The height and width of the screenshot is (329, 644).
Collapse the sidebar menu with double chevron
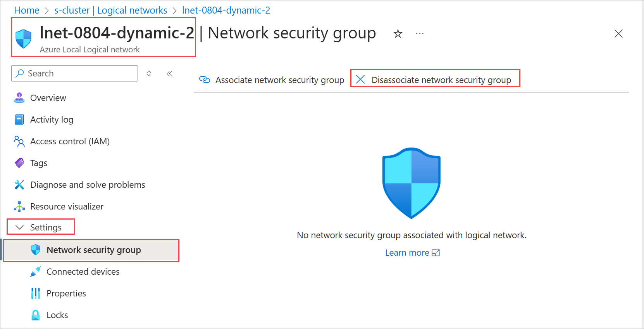coord(169,74)
